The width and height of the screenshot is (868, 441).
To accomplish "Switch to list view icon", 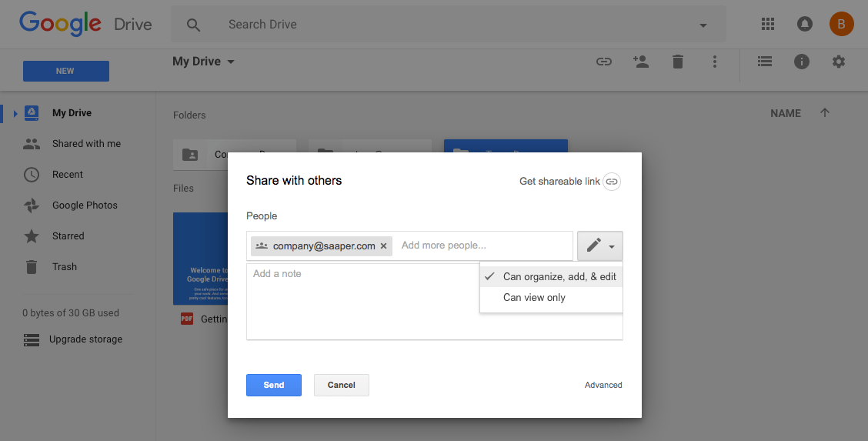I will click(x=764, y=62).
